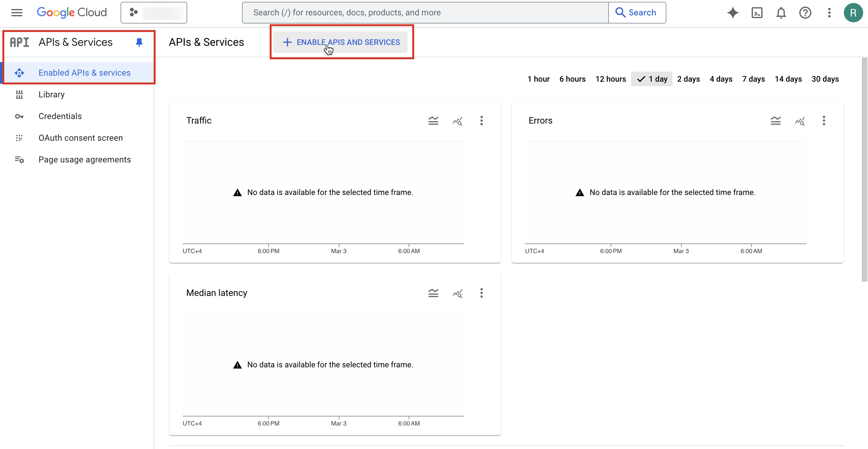
Task: Select the 4 days time range
Action: point(721,79)
